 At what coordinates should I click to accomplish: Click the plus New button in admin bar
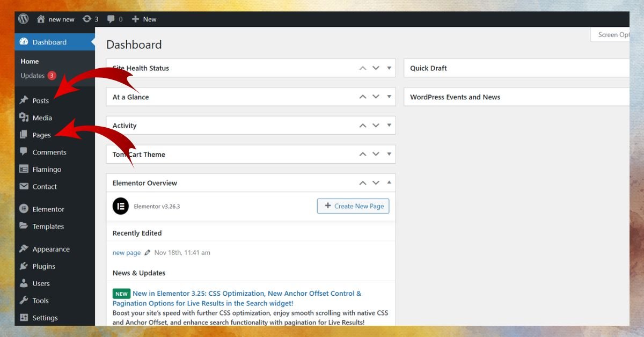pyautogui.click(x=144, y=19)
